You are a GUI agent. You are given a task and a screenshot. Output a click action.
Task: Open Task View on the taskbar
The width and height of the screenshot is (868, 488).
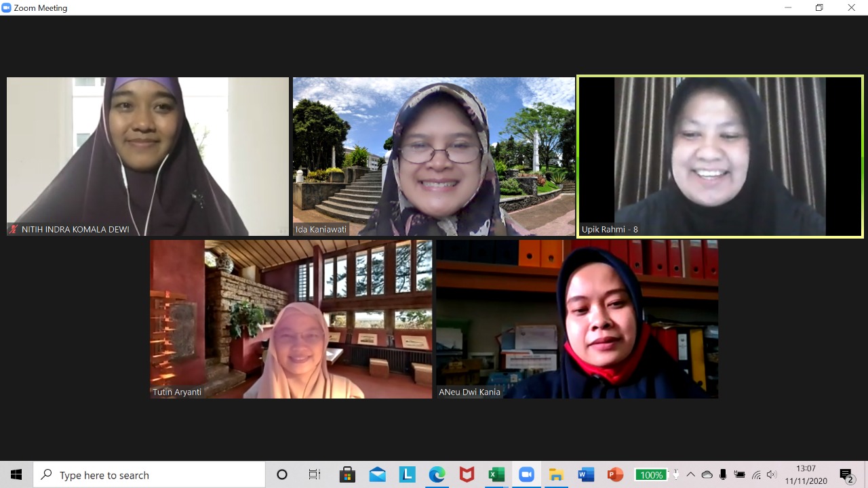coord(315,475)
